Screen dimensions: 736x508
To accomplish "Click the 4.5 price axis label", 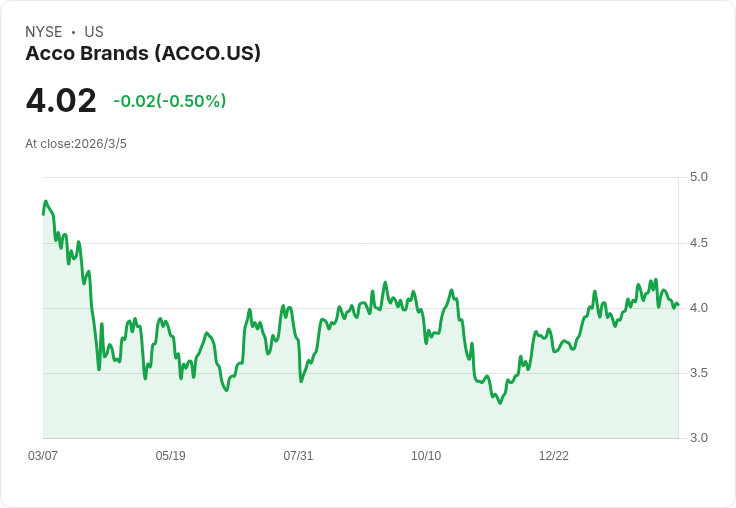I will (x=698, y=243).
